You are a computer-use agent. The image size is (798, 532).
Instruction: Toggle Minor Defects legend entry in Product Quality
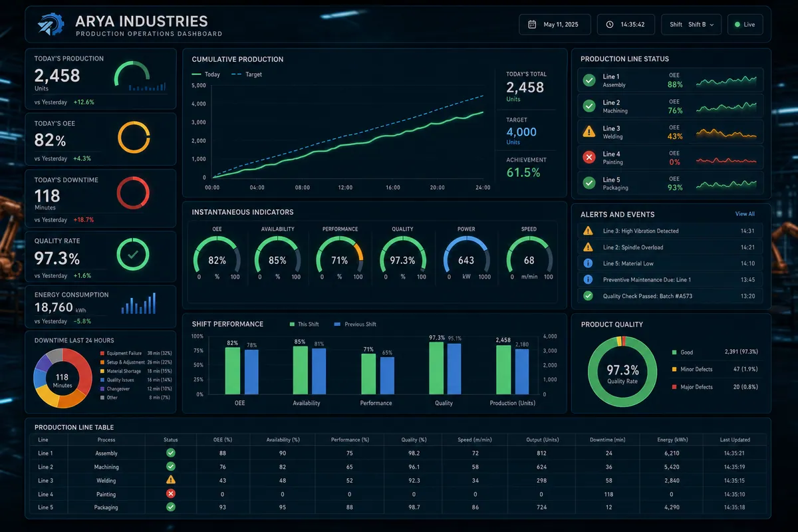692,369
